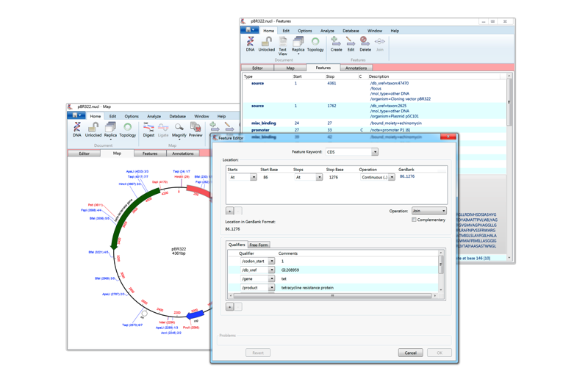The image size is (588, 379).
Task: Add location row with plus button
Action: [x=230, y=211]
